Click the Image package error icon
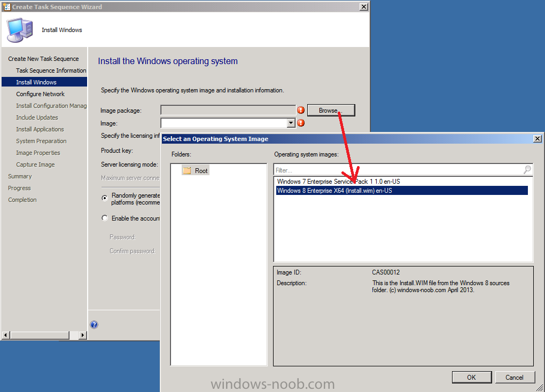545x392 pixels. [301, 110]
